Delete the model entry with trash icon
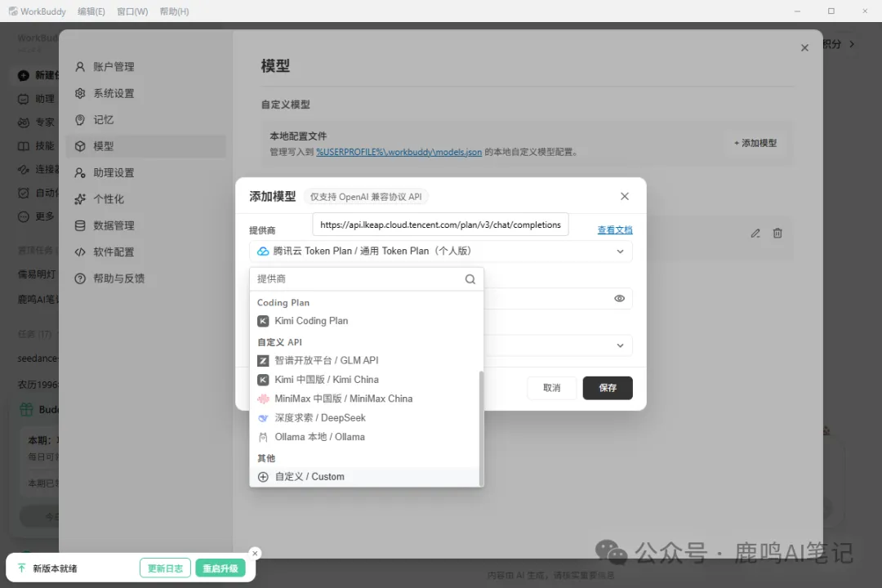This screenshot has width=882, height=588. click(x=777, y=233)
